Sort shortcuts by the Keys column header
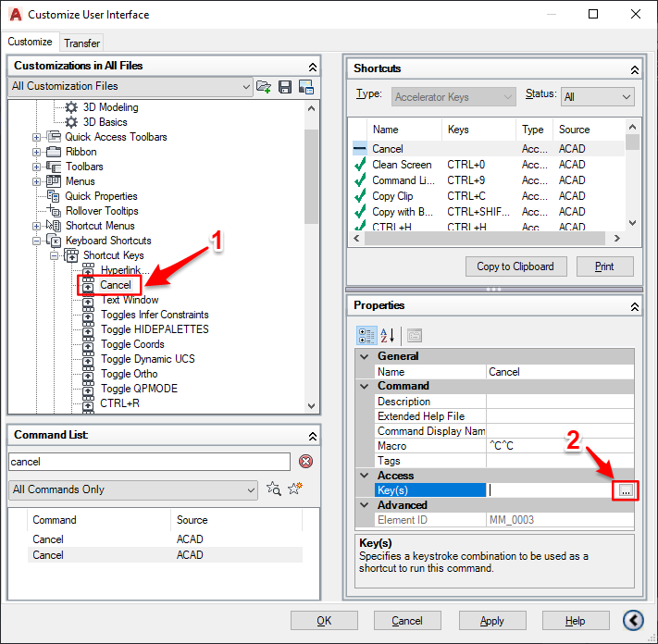 point(478,130)
